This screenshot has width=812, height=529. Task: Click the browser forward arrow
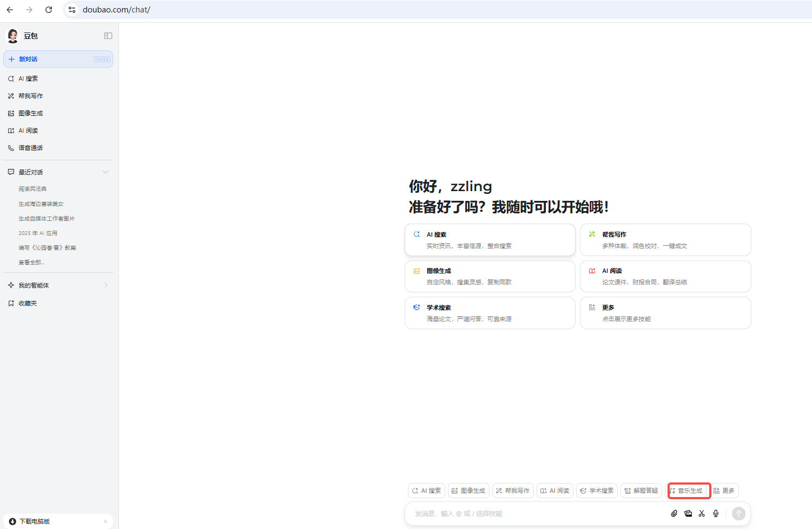point(29,10)
